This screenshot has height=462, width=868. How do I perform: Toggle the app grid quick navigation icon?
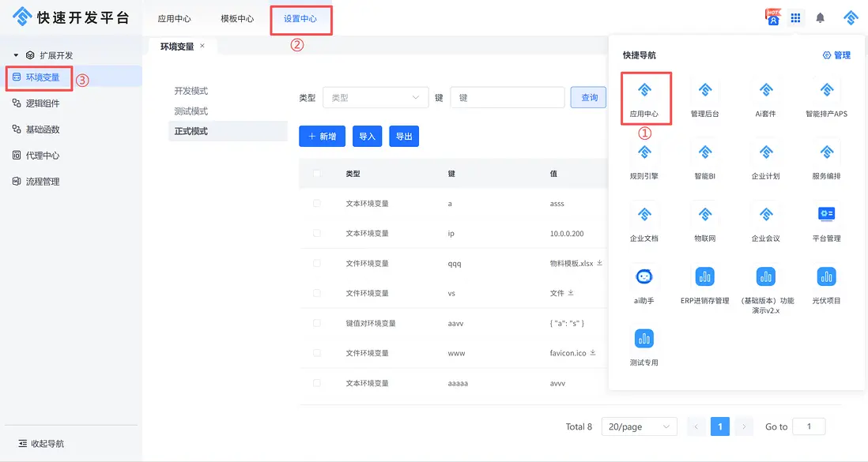coord(795,18)
